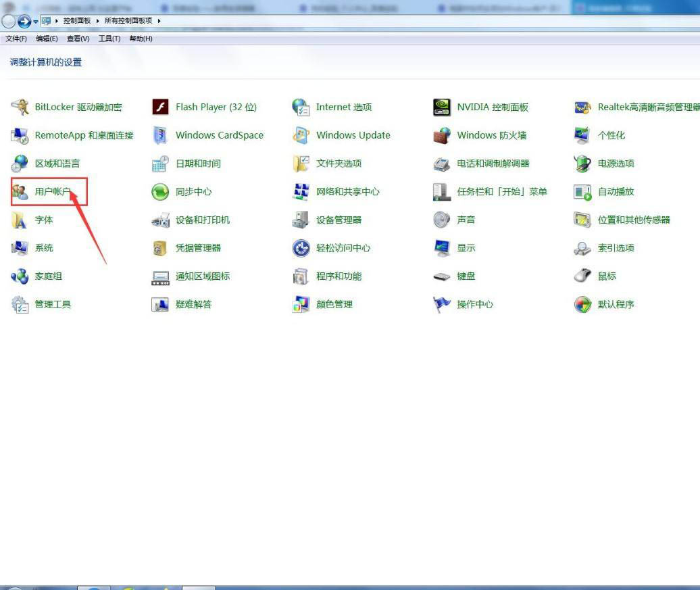This screenshot has width=700, height=590.
Task: Open the Windows Update icon
Action: (301, 135)
